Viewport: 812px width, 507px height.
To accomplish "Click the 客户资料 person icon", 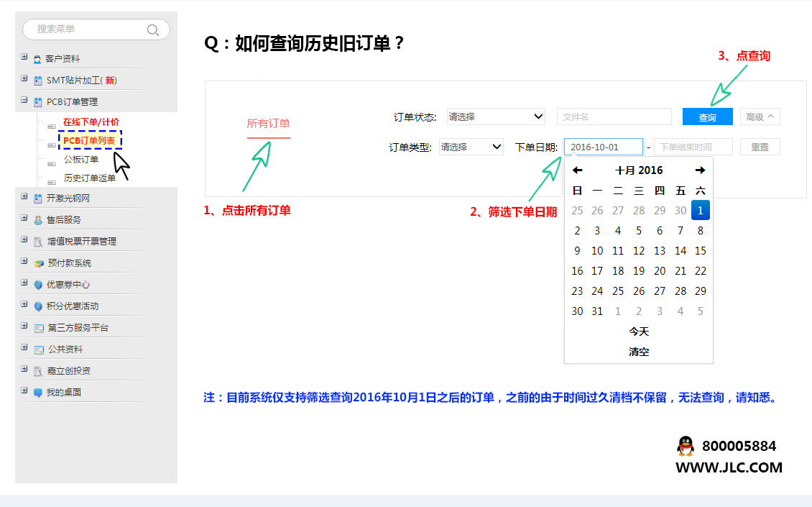I will [x=37, y=59].
